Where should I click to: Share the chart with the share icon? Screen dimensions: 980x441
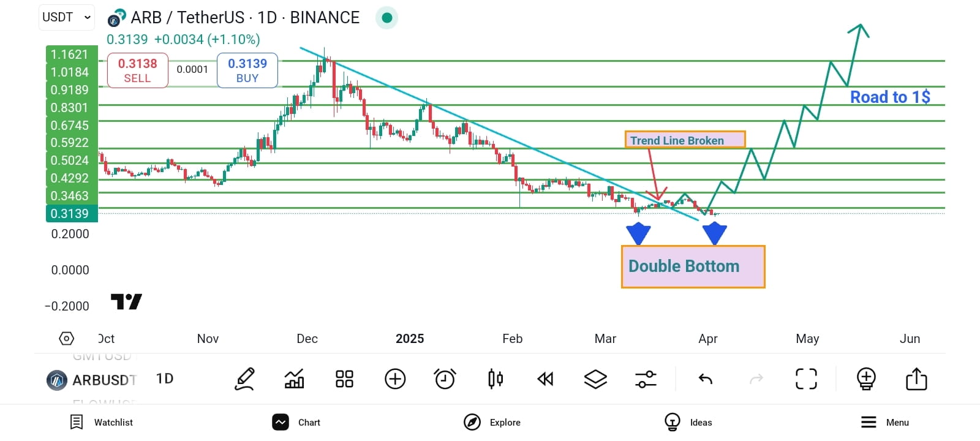click(x=916, y=379)
